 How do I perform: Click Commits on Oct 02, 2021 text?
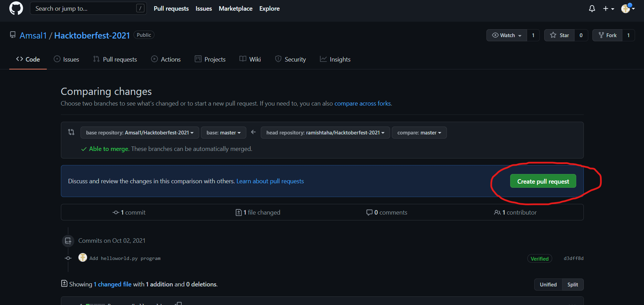point(112,241)
